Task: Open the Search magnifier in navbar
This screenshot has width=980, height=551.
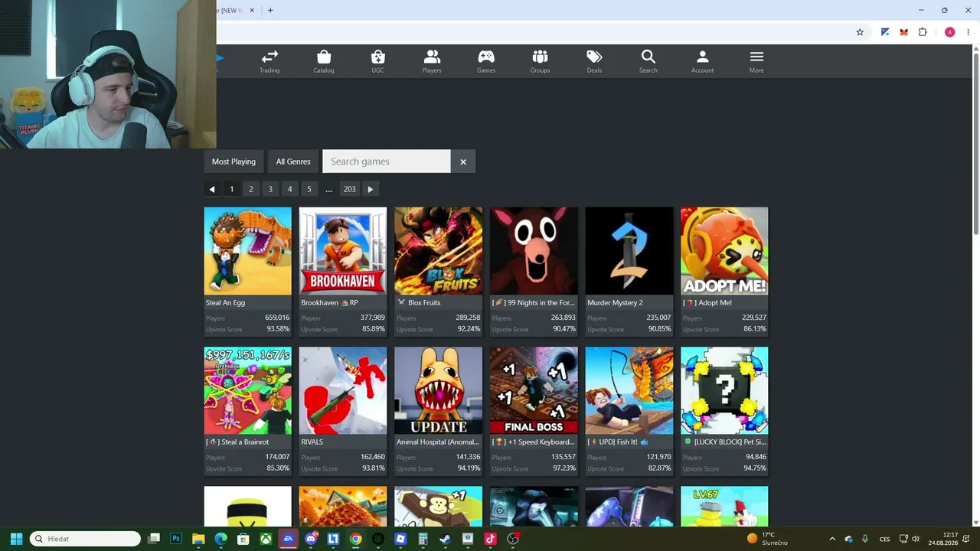Action: point(648,61)
